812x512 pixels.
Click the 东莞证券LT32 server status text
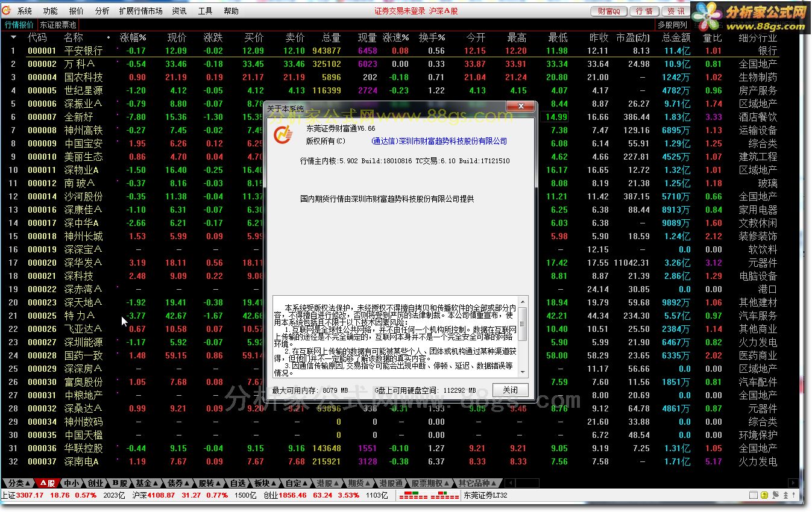click(x=485, y=495)
